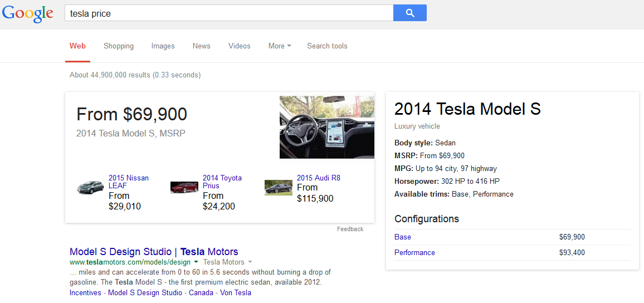
Task: Open the Tesla Model S interior photo
Action: (x=326, y=127)
